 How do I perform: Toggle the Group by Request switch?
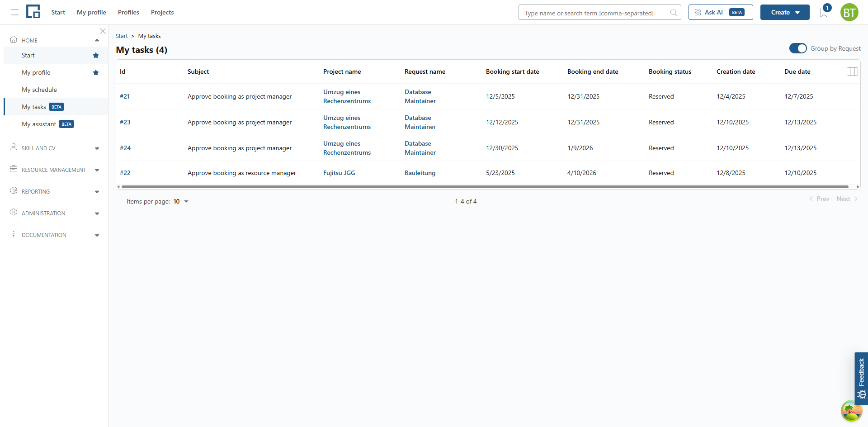798,48
